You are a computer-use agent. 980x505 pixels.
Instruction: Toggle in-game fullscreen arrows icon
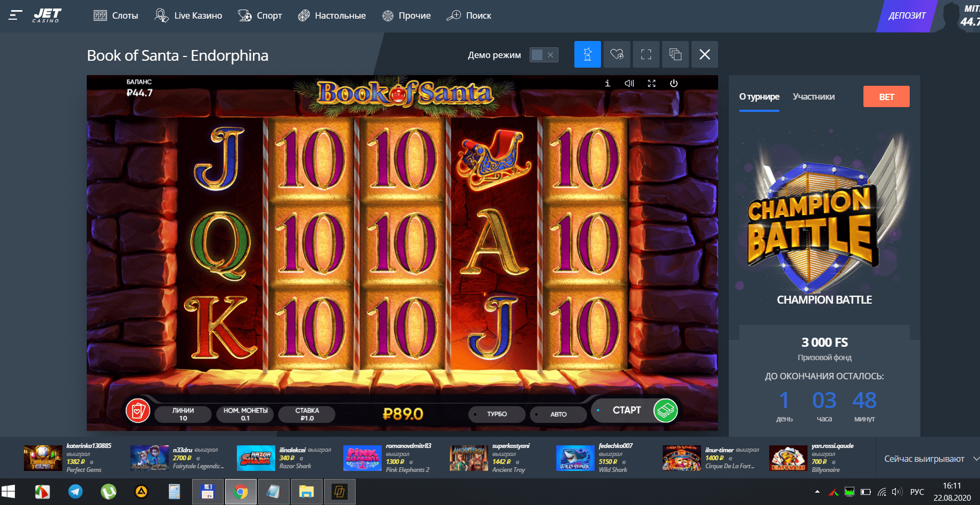click(x=652, y=83)
